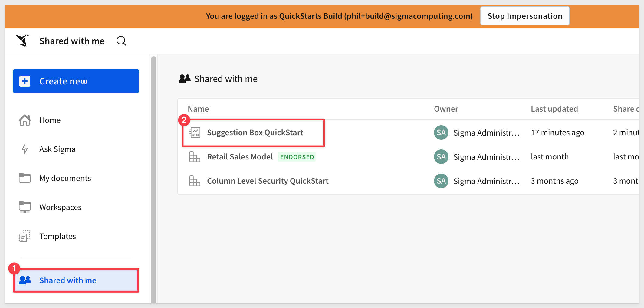The image size is (644, 308).
Task: Click the My documents folder icon
Action: (25, 178)
